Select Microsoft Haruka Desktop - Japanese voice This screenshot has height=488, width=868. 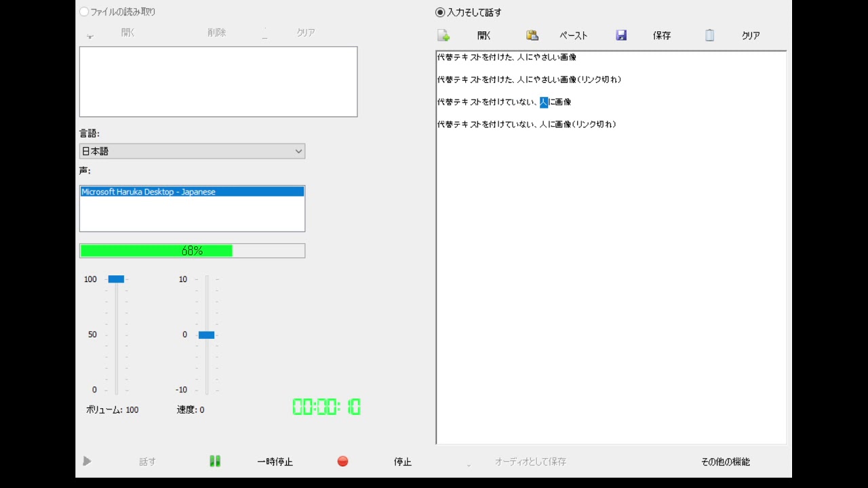[192, 192]
